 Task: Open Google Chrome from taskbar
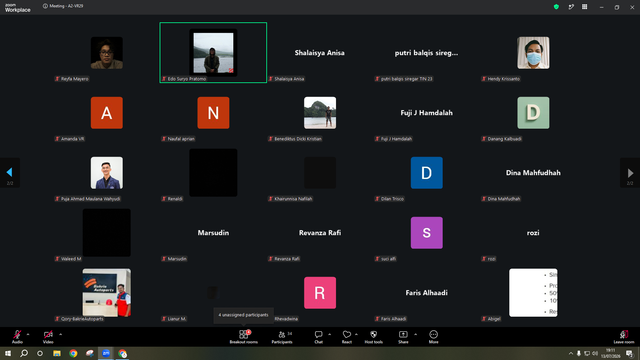[x=73, y=353]
